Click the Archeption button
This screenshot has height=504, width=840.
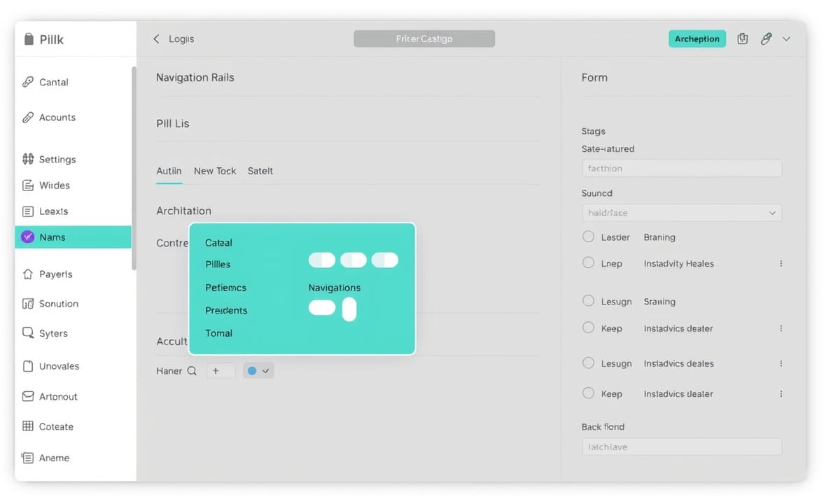697,39
